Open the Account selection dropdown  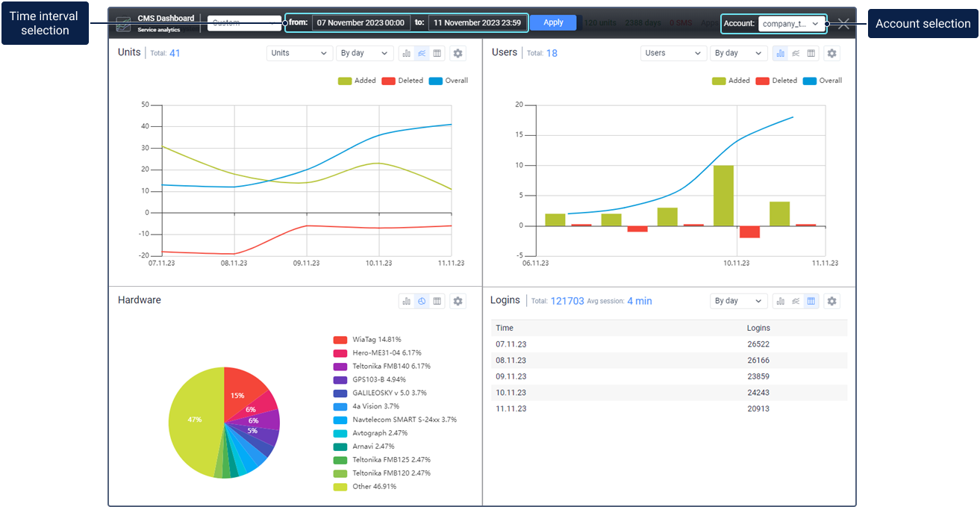tap(791, 24)
